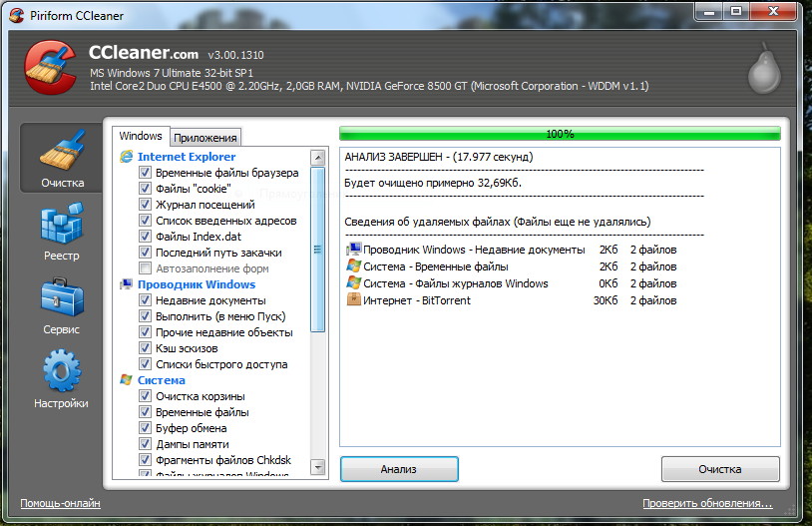Click the Очистка button at bottom right
Viewport: 812px width, 526px height.
tap(720, 469)
